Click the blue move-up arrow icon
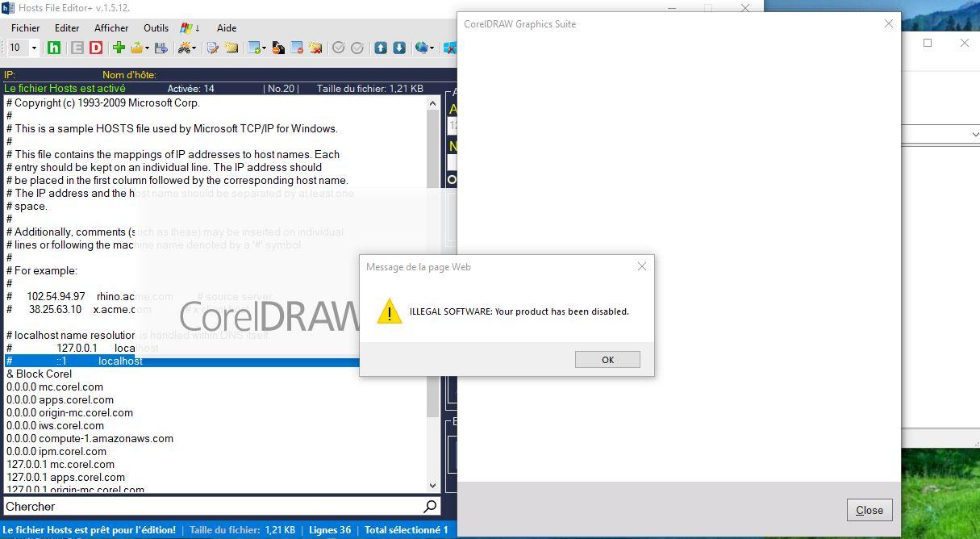The height and width of the screenshot is (539, 980). (x=381, y=48)
